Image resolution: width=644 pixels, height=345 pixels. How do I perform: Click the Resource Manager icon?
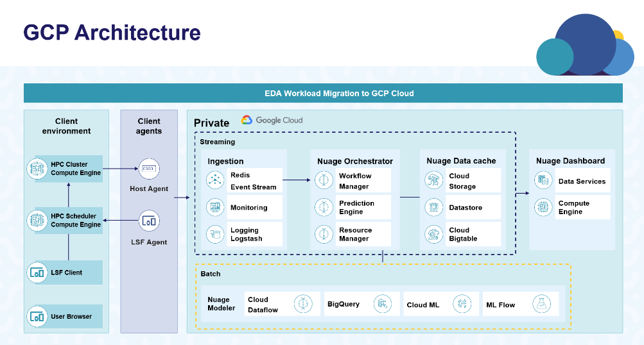[324, 234]
